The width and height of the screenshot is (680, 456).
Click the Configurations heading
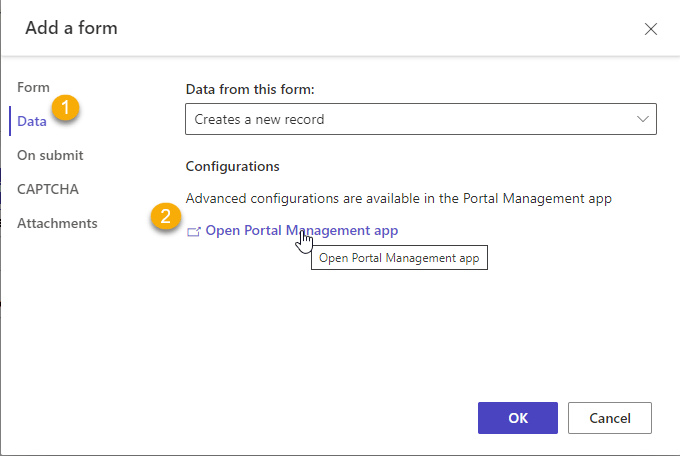(x=232, y=166)
